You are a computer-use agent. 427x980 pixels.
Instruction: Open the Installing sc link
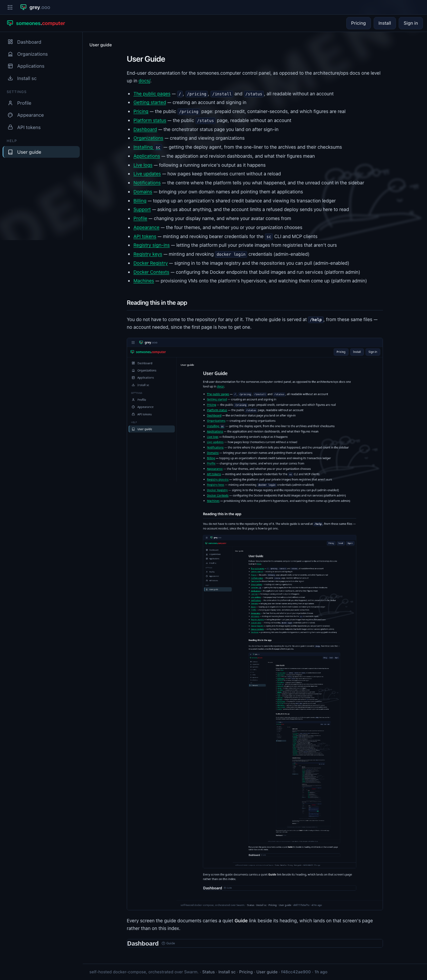147,147
